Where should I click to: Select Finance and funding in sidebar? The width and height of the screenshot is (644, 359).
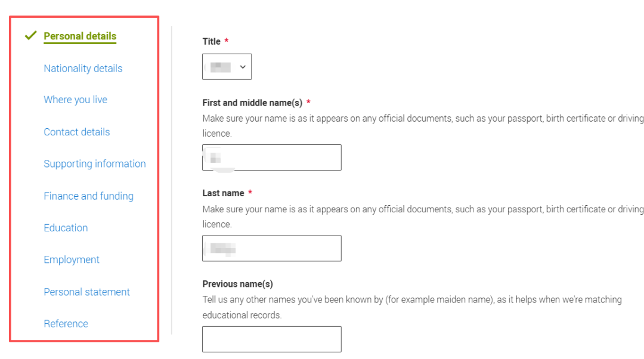click(88, 196)
